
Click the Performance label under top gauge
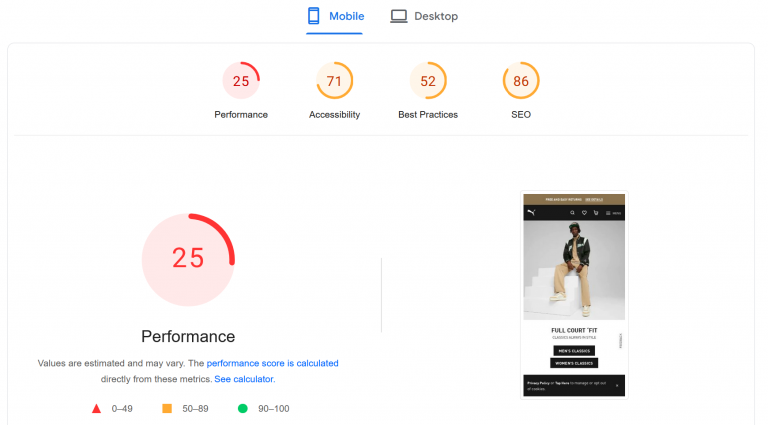(x=241, y=115)
